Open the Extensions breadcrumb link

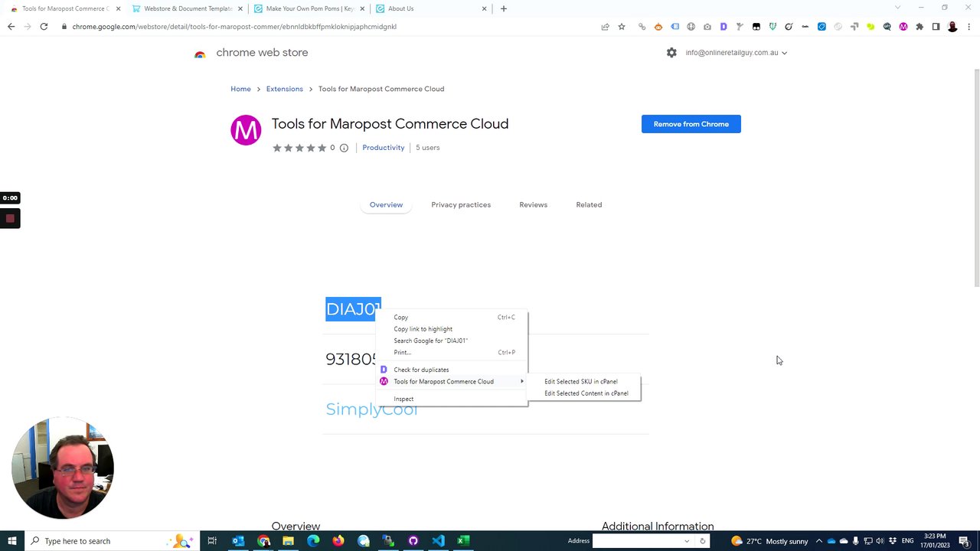click(x=285, y=89)
